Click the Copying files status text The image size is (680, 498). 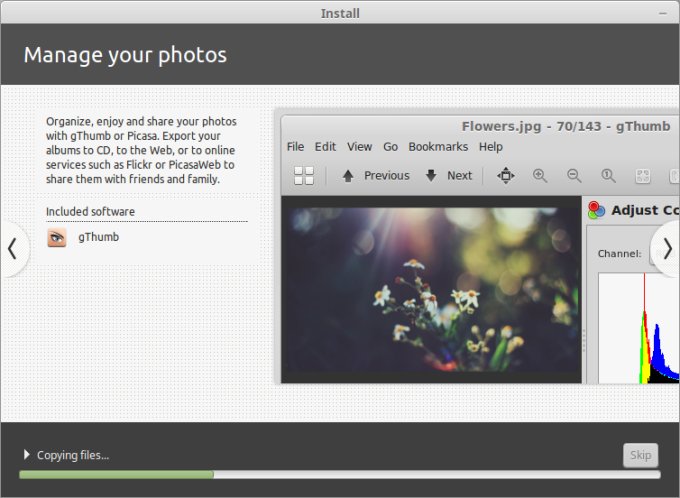(73, 455)
